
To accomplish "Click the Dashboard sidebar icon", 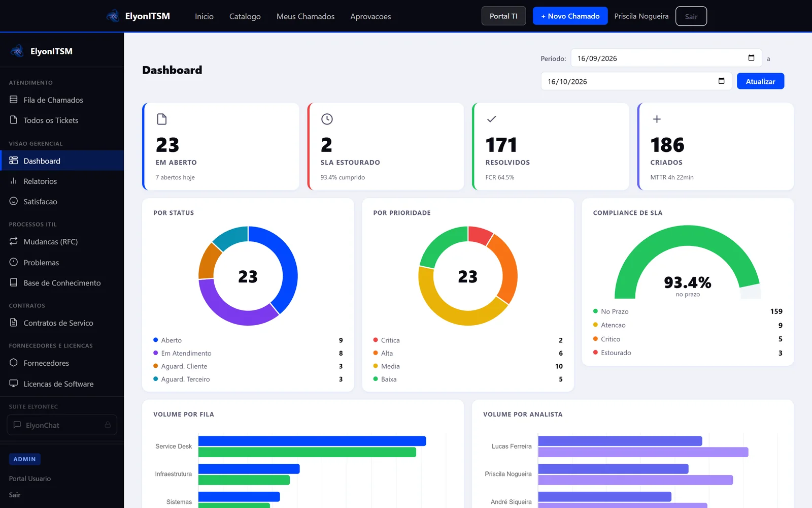I will click(x=14, y=161).
